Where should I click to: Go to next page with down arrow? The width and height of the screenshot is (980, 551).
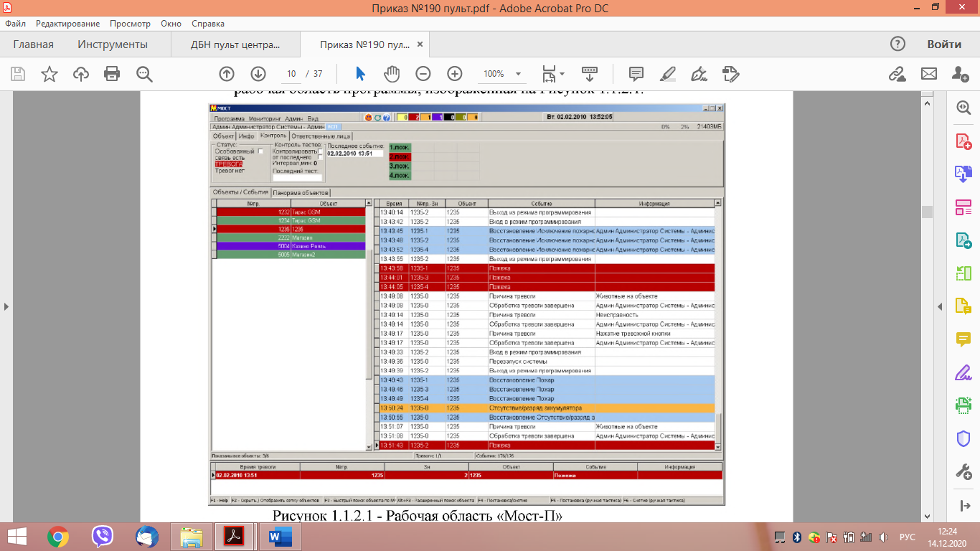coord(258,73)
